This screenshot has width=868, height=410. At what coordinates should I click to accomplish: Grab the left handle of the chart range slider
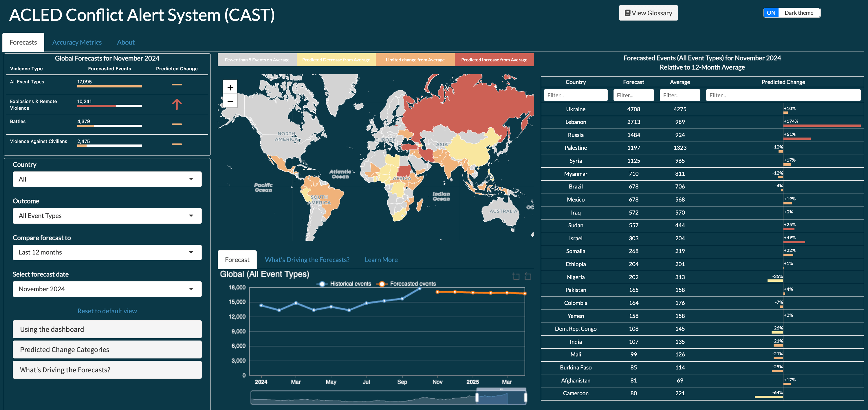(x=477, y=398)
